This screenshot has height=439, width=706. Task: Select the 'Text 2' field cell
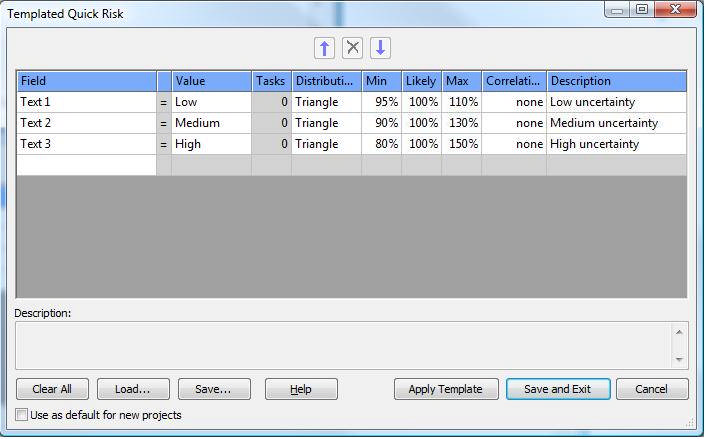tap(86, 123)
